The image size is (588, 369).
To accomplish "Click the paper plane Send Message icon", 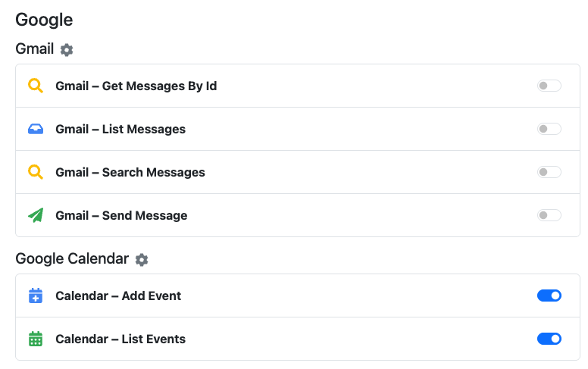I will pyautogui.click(x=36, y=215).
